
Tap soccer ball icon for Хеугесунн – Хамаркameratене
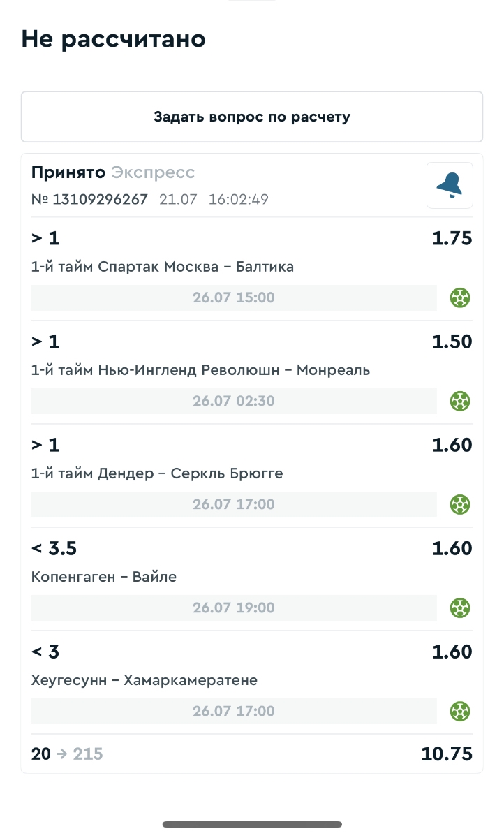click(459, 712)
